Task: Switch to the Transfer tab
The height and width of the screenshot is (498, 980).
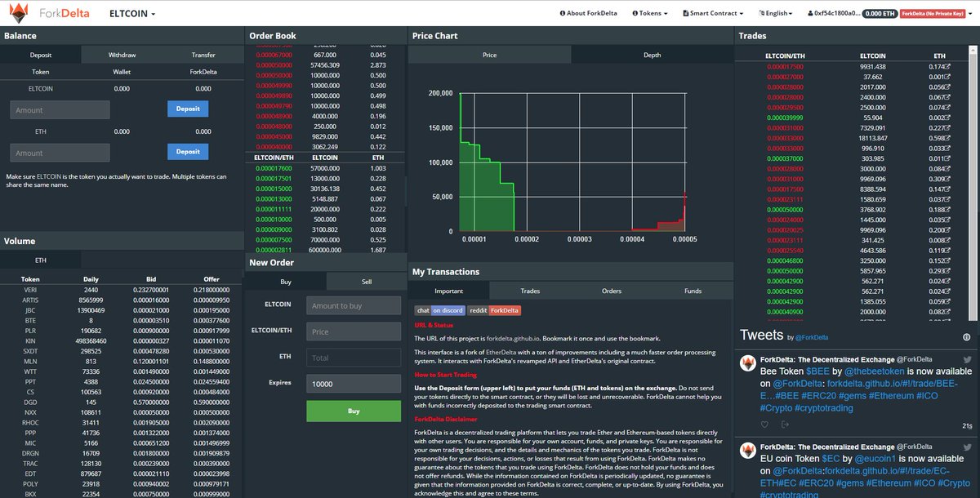Action: [x=203, y=55]
